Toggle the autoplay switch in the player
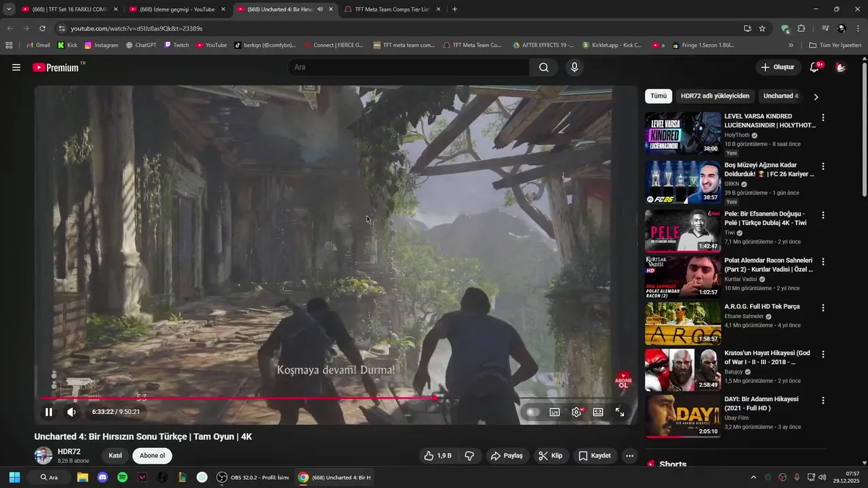Image resolution: width=868 pixels, height=488 pixels. [533, 412]
